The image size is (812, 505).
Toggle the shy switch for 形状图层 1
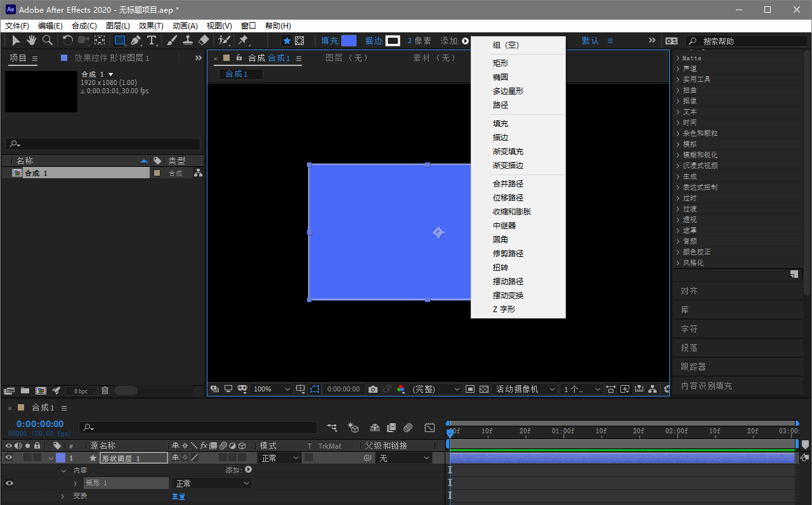175,457
